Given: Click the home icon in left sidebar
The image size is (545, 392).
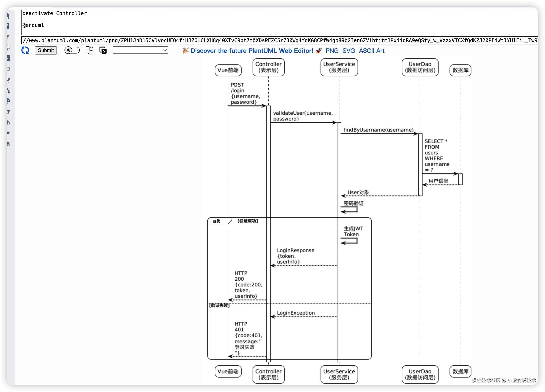Looking at the screenshot, I should pyautogui.click(x=8, y=16).
